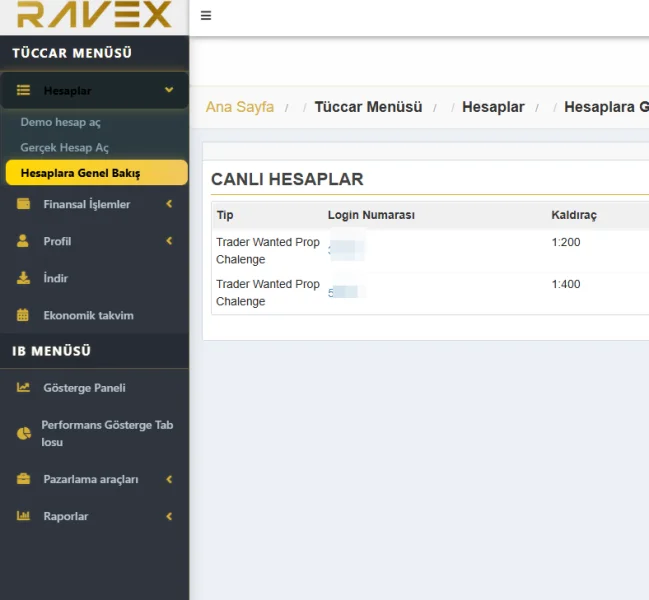The image size is (649, 600).
Task: Click the 1:200 leverage value
Action: [x=566, y=242]
